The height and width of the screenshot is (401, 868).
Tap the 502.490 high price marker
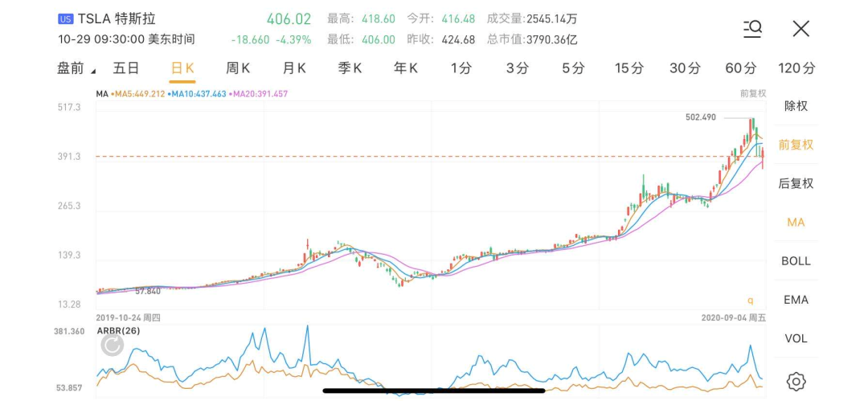[700, 117]
